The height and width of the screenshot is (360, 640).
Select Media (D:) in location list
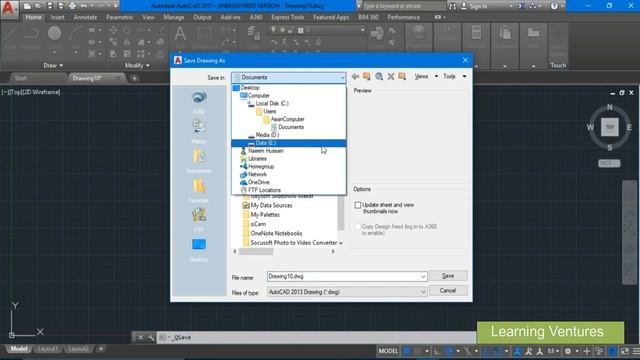pos(289,135)
